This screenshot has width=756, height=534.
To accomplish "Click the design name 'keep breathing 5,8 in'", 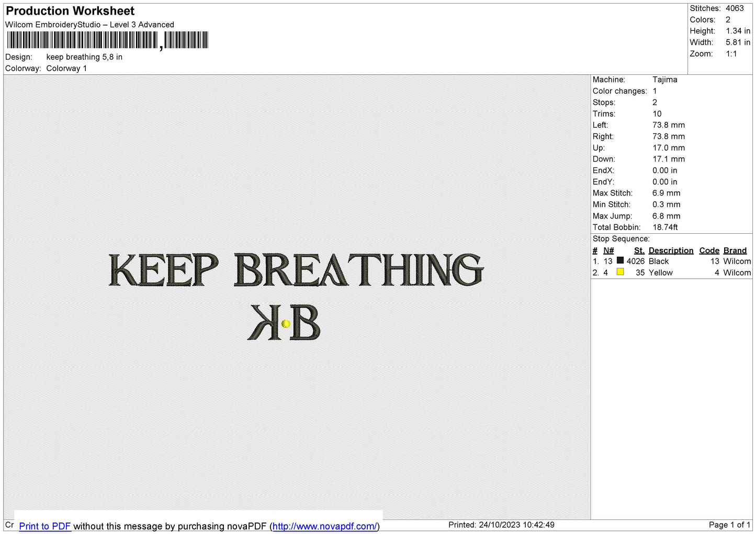I will 84,57.
